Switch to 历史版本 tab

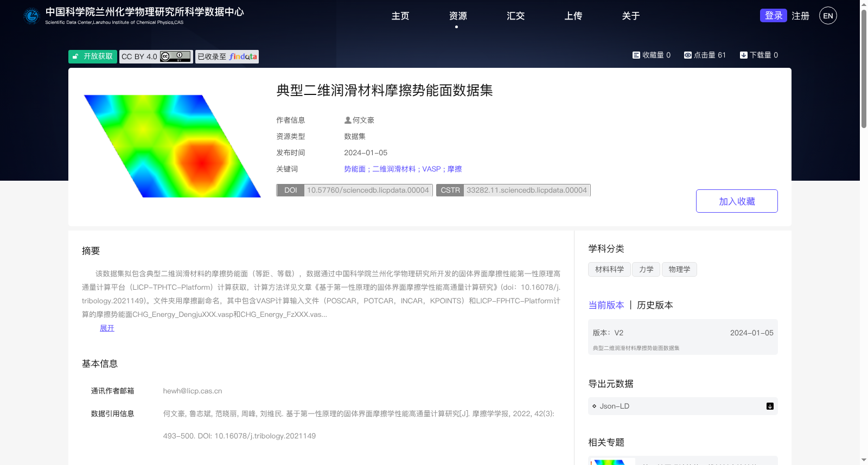655,305
